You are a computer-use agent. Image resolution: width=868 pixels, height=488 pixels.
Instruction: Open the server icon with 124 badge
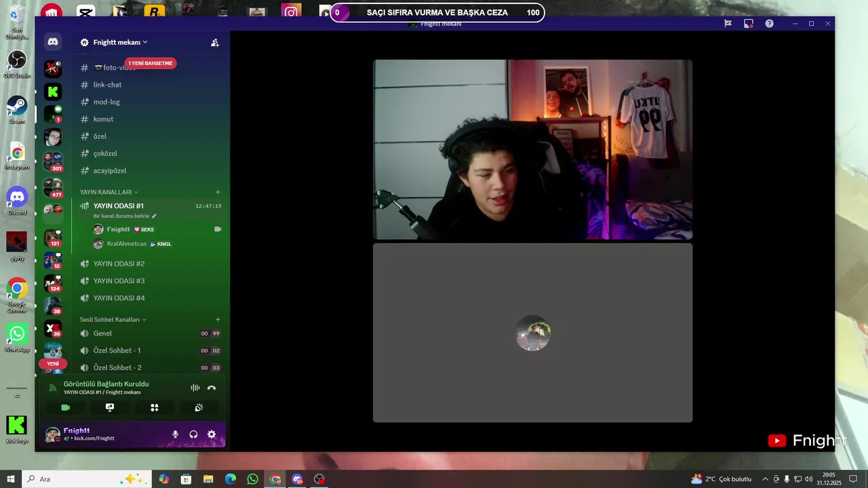pyautogui.click(x=53, y=283)
